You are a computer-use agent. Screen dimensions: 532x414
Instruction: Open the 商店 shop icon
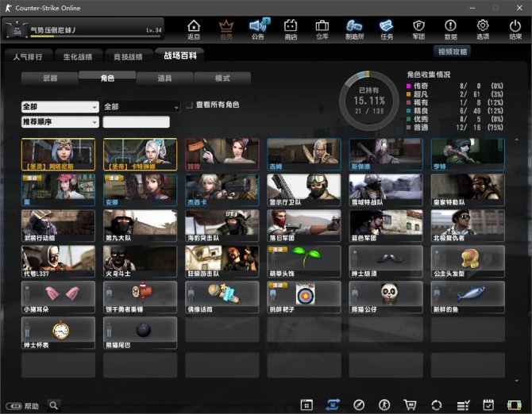(x=291, y=29)
